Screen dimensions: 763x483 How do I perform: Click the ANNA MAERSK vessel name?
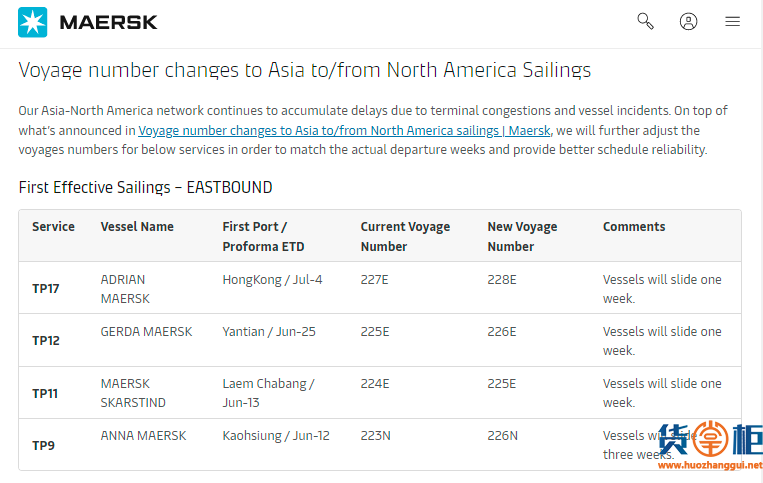pyautogui.click(x=144, y=436)
